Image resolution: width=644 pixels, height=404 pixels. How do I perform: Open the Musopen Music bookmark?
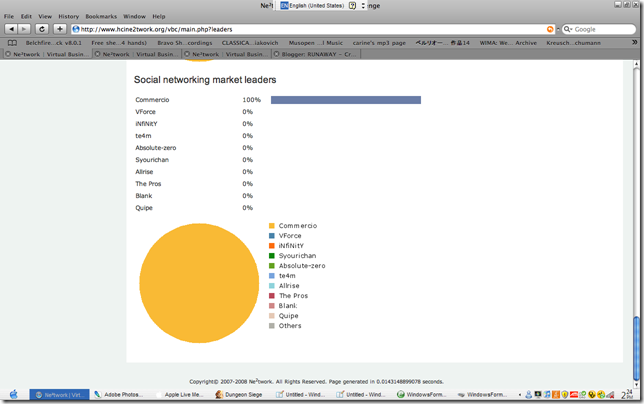pos(315,43)
